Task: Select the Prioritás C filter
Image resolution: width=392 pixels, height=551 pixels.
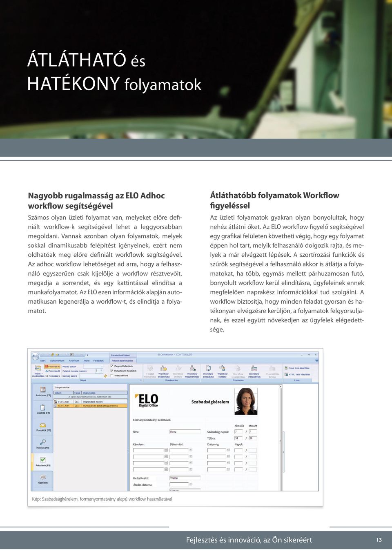Action: pyautogui.click(x=52, y=376)
